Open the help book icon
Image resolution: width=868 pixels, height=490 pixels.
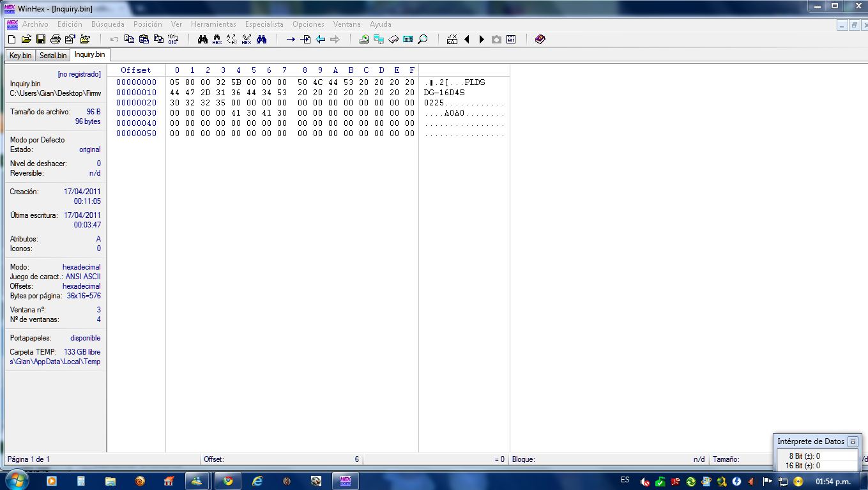pos(540,40)
